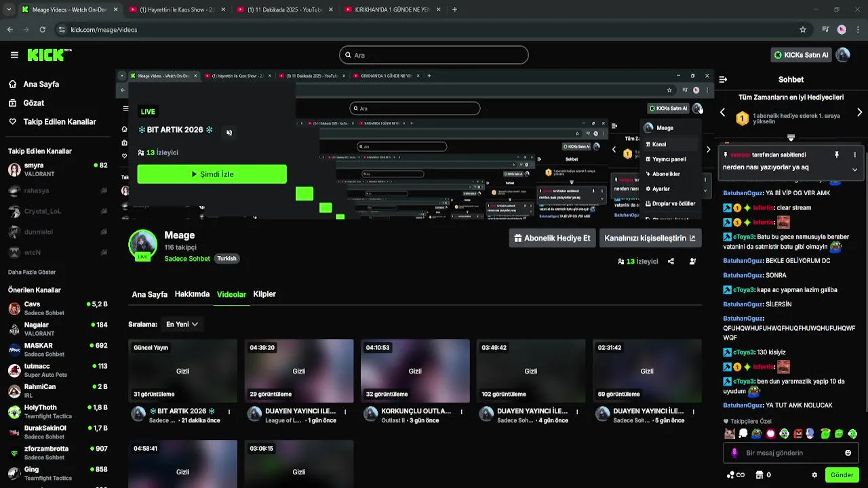
Task: Expand the pinned message chevron
Action: pos(854,169)
